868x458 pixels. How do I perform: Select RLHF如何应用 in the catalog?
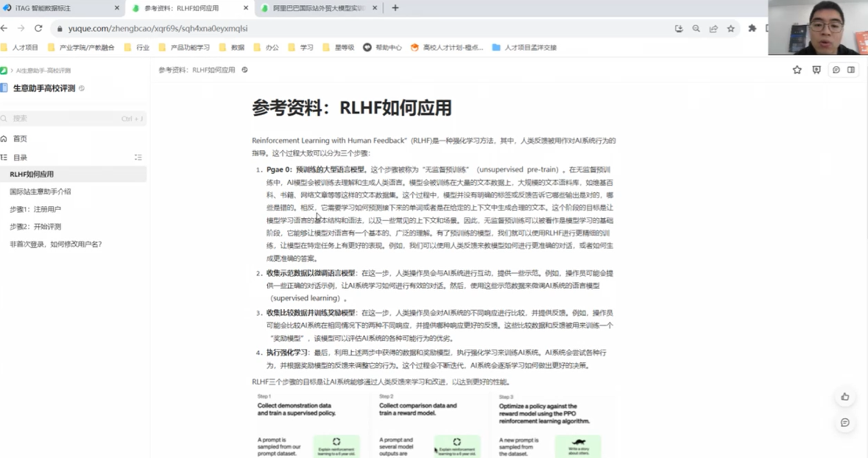73,174
